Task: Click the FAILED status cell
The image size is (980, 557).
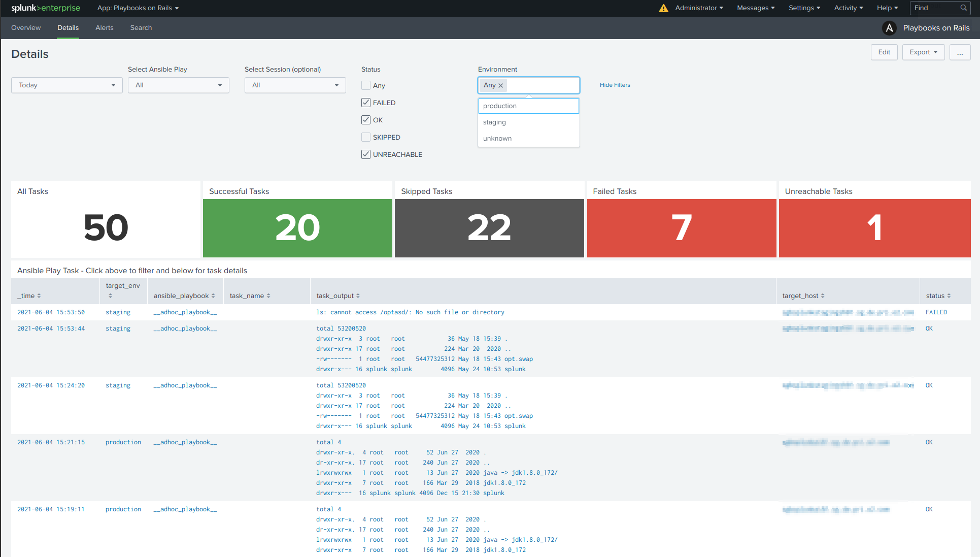Action: click(936, 312)
